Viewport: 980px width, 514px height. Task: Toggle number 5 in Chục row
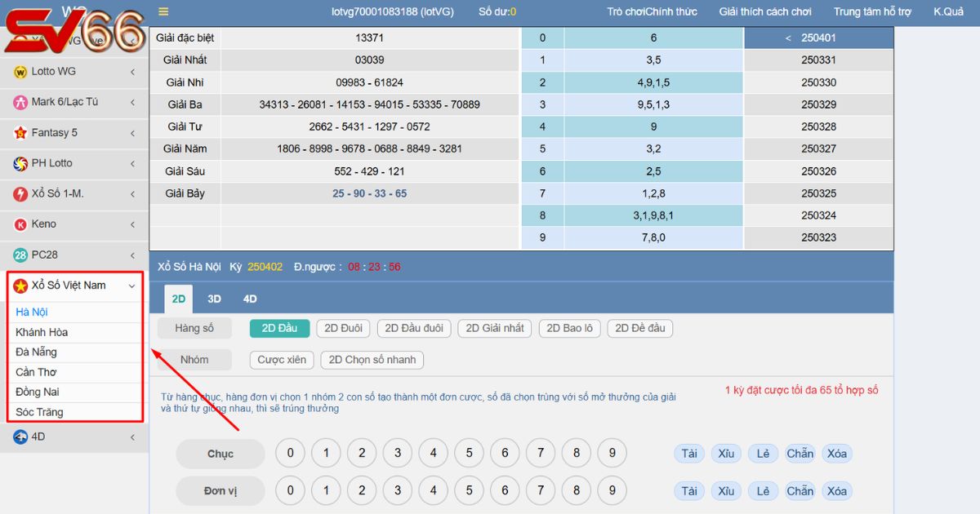coord(469,454)
